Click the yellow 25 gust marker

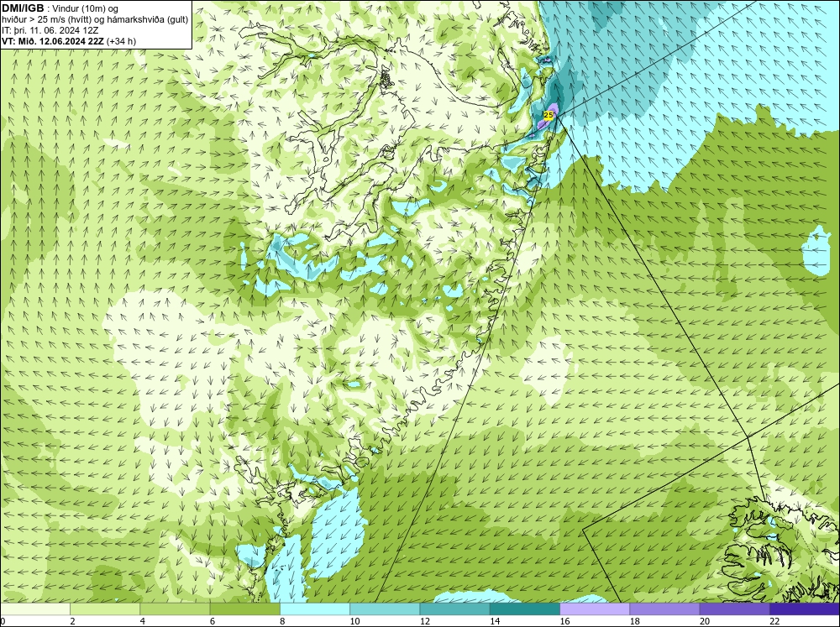[548, 115]
